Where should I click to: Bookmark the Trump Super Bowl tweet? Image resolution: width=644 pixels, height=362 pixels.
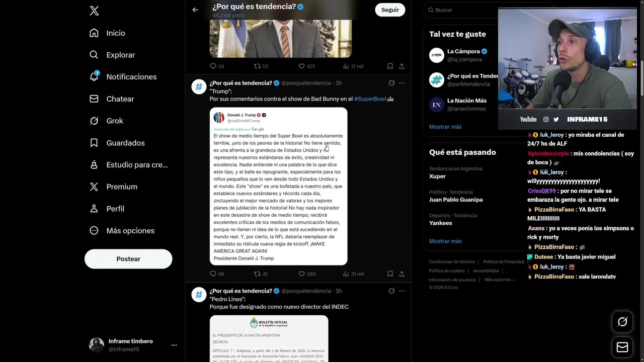coord(390,274)
